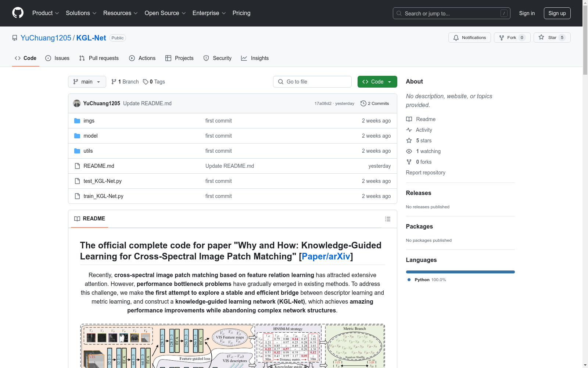Click the GitHub logo icon

18,13
